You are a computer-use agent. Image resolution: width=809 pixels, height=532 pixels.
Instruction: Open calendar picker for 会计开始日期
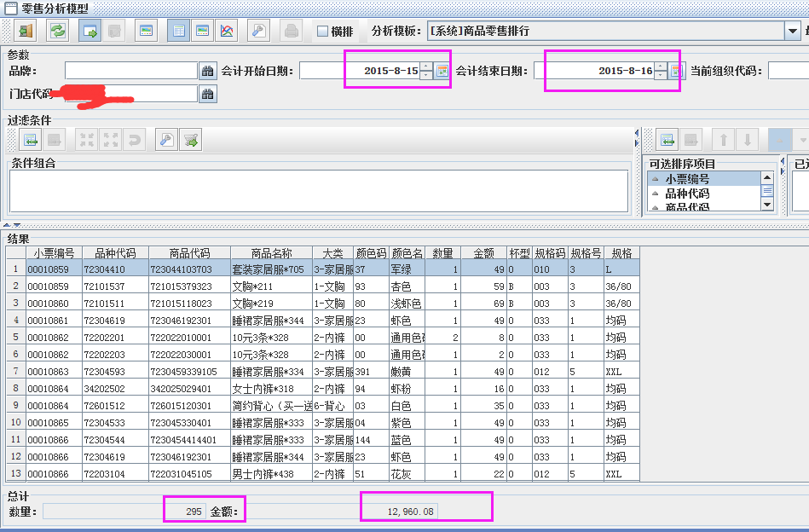(442, 72)
